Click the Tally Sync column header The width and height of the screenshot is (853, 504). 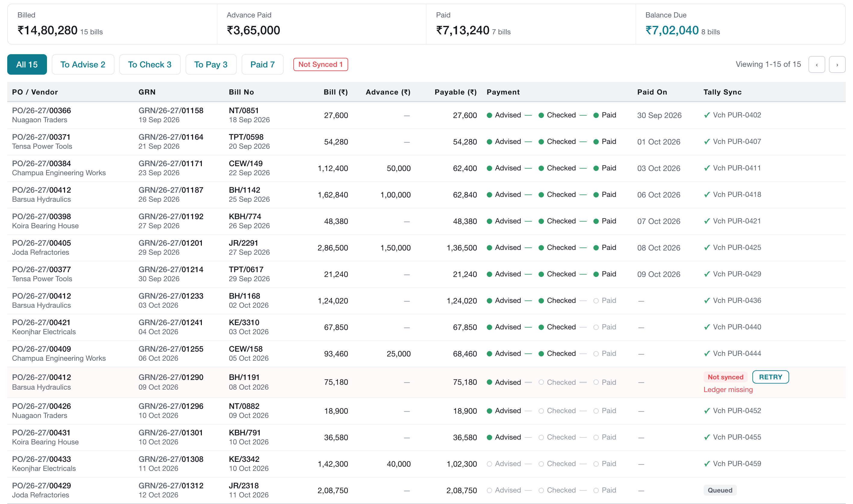click(x=722, y=92)
